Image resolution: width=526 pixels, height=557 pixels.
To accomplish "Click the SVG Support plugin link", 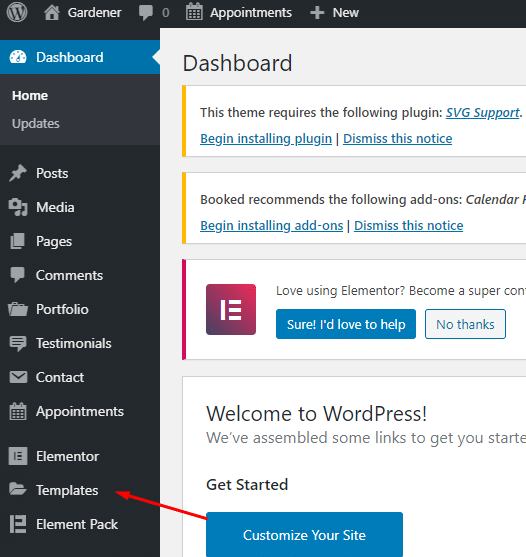I will (482, 113).
